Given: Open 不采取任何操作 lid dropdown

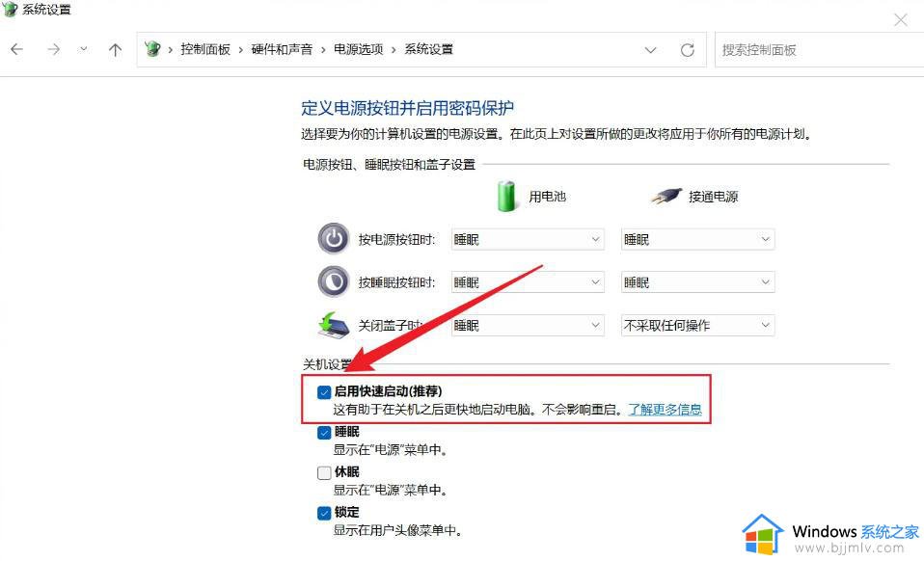Looking at the screenshot, I should [697, 326].
